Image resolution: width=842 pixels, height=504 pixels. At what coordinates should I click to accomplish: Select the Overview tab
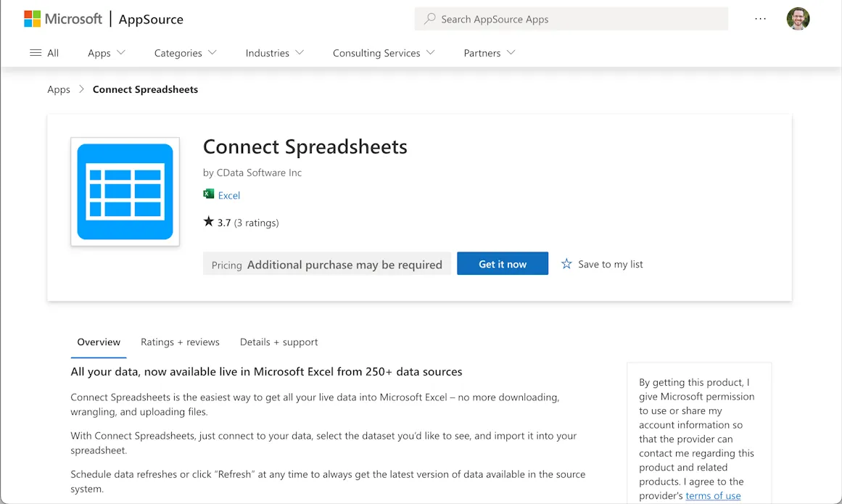click(x=99, y=342)
